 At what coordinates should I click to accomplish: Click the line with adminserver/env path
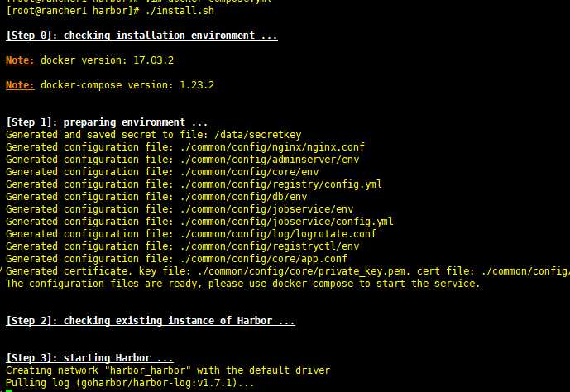pos(183,159)
